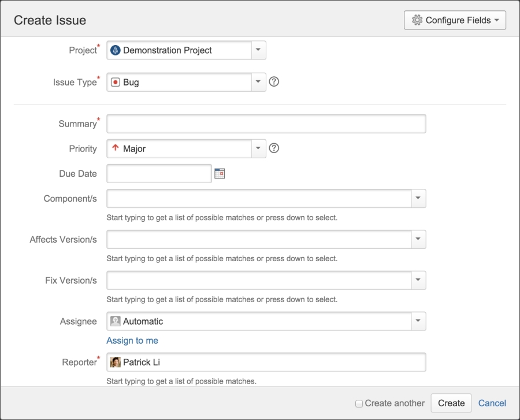This screenshot has width=520, height=420.
Task: Click the Assign to me link
Action: 132,340
